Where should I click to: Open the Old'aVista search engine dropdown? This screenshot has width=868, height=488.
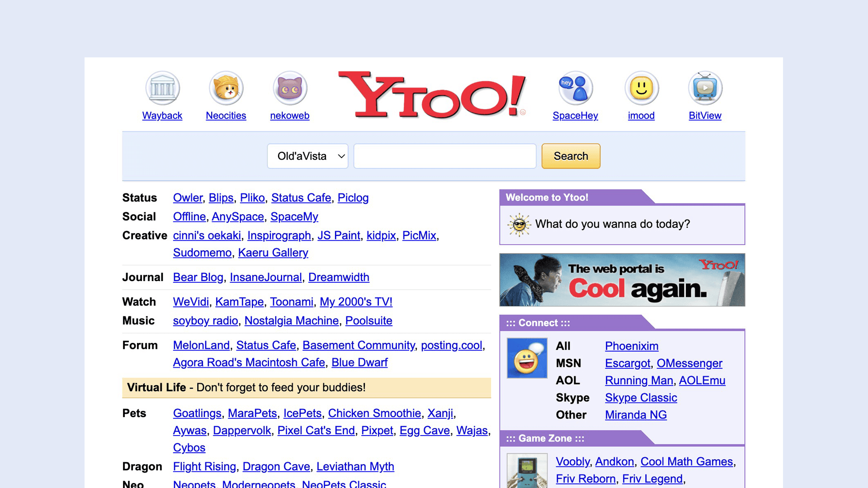click(307, 156)
